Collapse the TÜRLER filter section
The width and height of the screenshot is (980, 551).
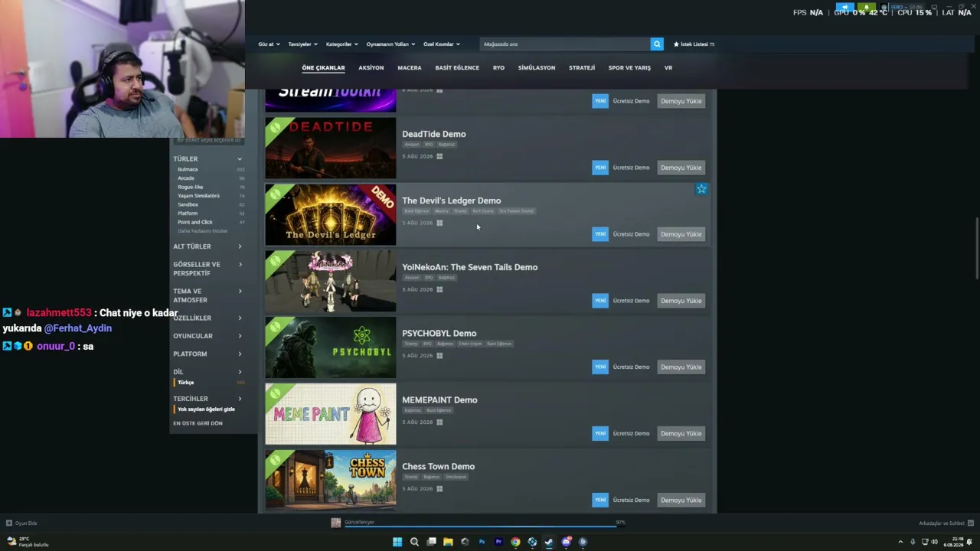pyautogui.click(x=207, y=159)
